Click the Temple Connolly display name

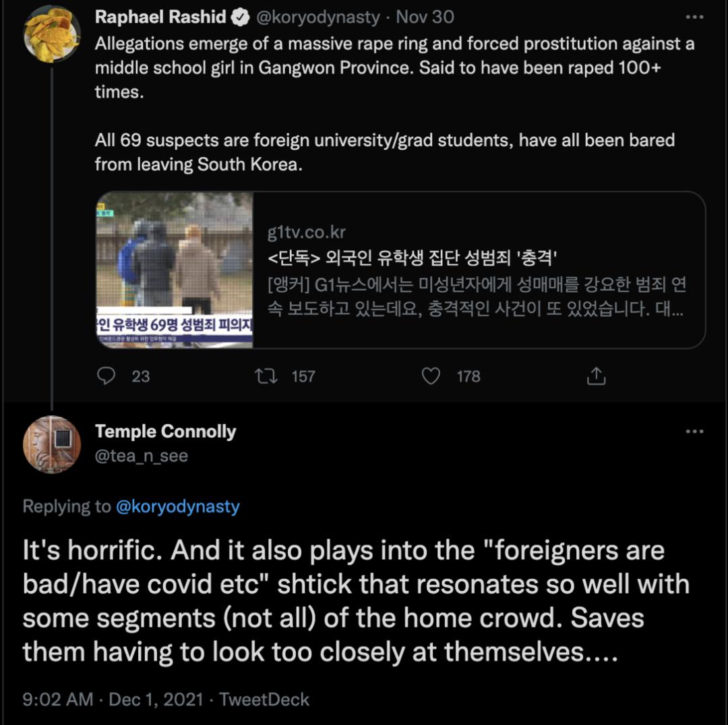coord(165,432)
